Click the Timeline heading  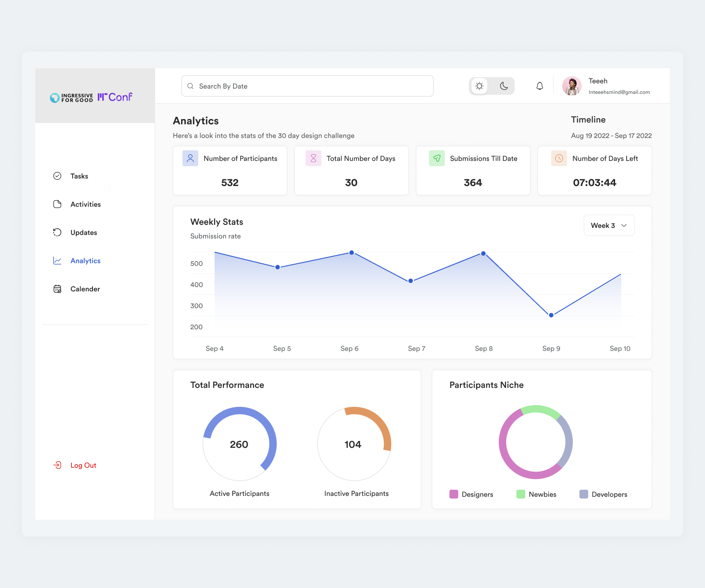(588, 119)
